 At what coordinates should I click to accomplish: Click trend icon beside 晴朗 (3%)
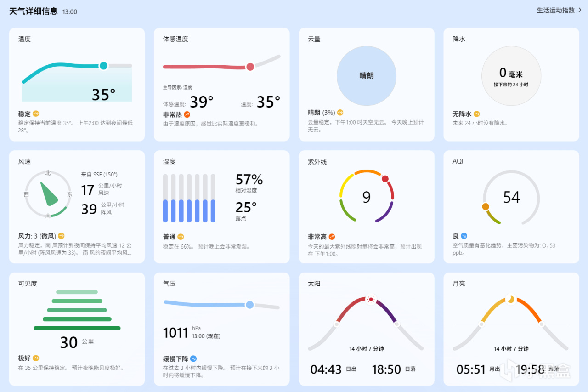click(x=340, y=113)
